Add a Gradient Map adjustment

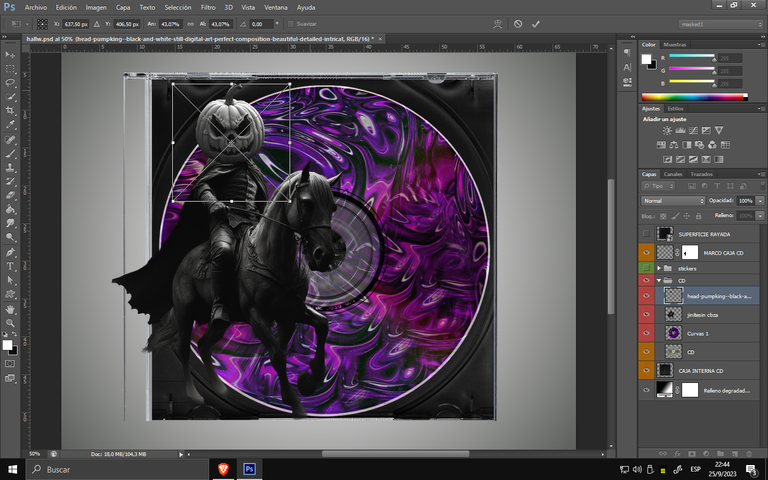(x=719, y=159)
